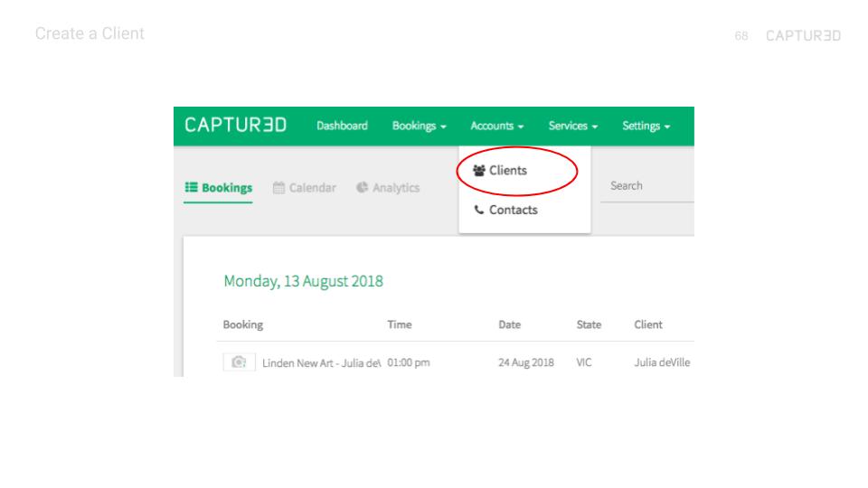Expand the Accounts dropdown menu

click(x=496, y=127)
